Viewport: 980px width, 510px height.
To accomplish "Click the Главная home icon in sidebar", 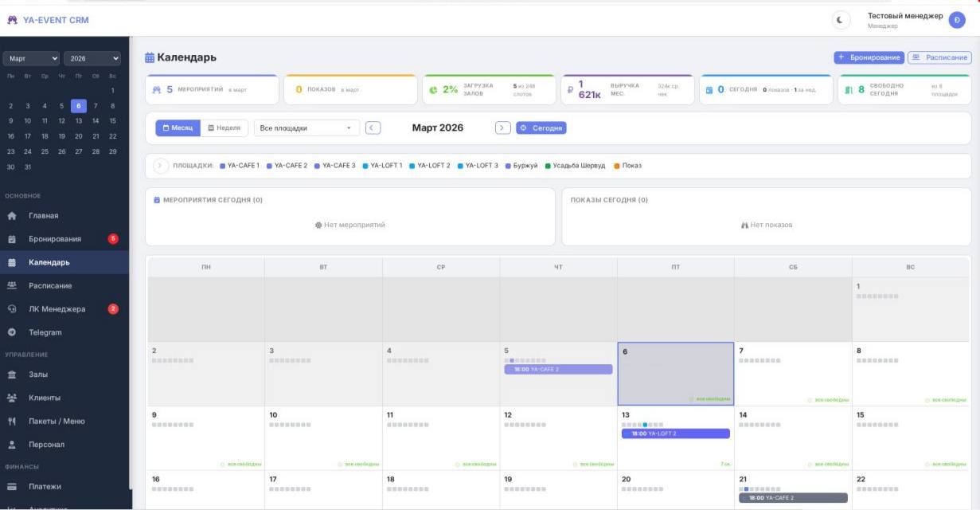I will point(12,216).
